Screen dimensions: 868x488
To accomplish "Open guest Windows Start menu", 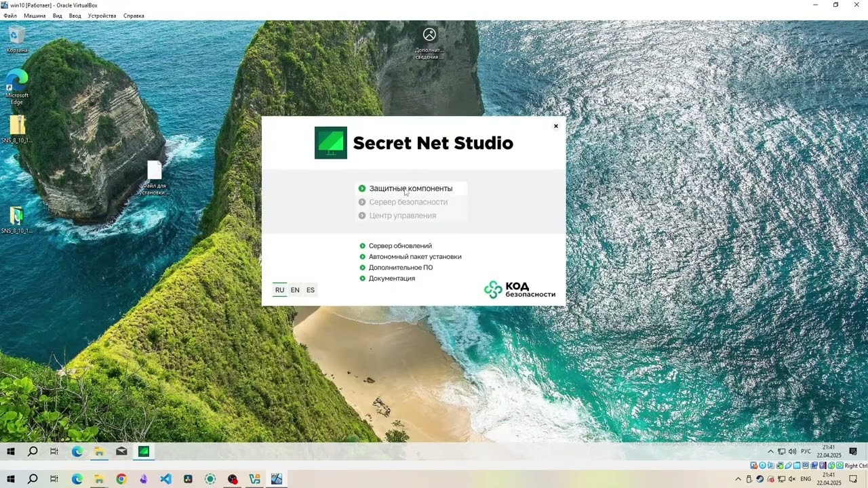I will (x=11, y=451).
